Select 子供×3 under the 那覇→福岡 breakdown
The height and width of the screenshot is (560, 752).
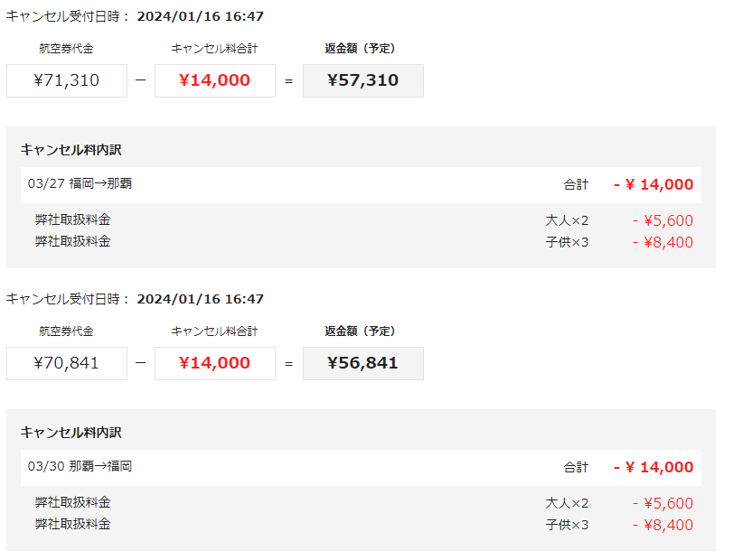click(567, 525)
